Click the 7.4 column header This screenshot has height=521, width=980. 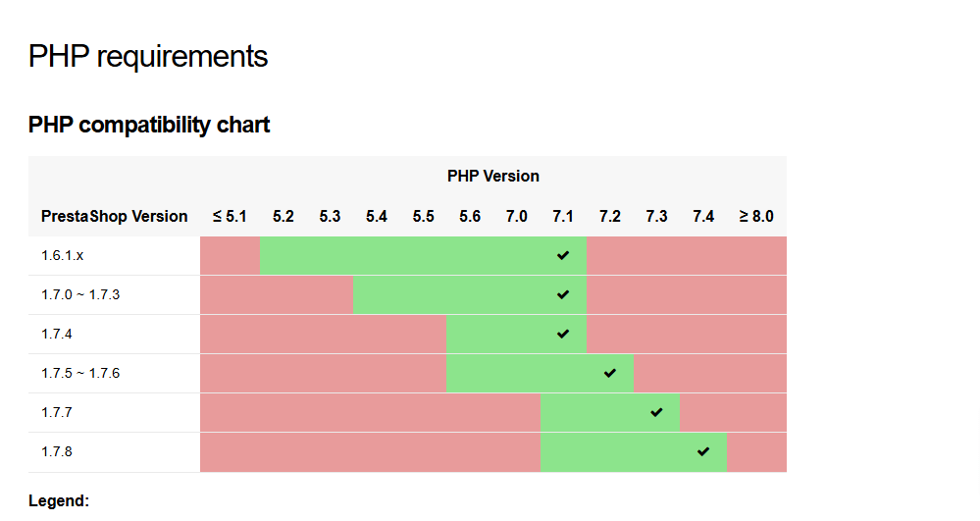point(703,217)
